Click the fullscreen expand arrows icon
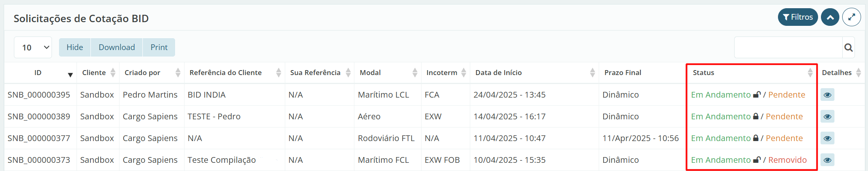 851,17
